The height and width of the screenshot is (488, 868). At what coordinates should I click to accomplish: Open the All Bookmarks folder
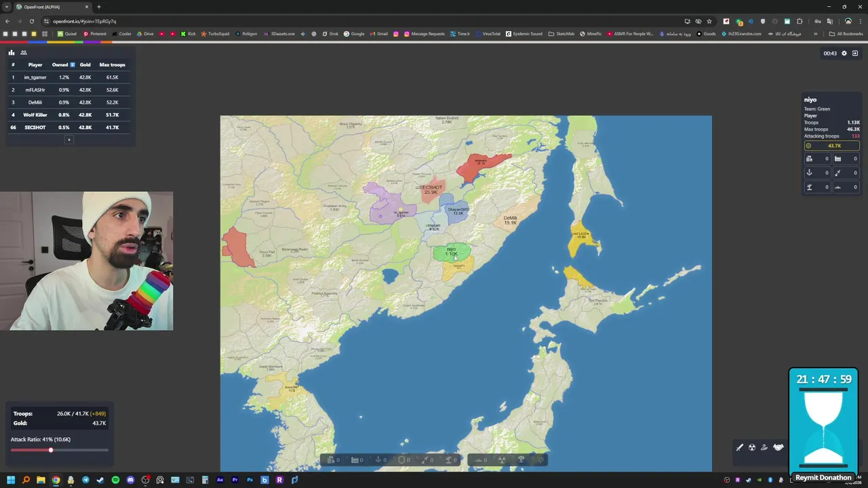pos(846,34)
